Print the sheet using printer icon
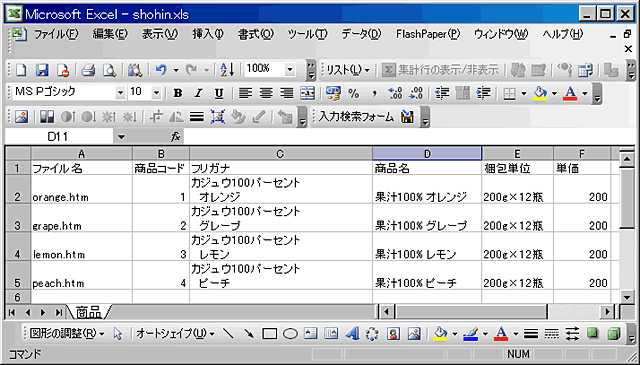 (88, 70)
